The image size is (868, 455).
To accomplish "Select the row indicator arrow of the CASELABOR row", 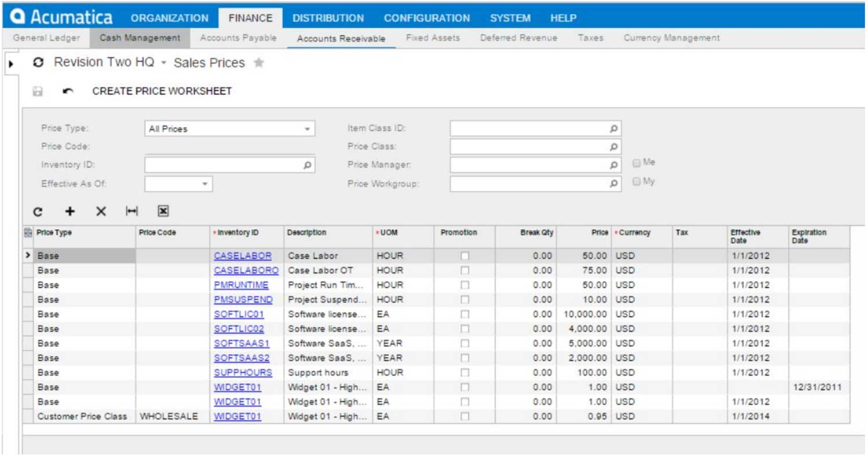I will [28, 256].
